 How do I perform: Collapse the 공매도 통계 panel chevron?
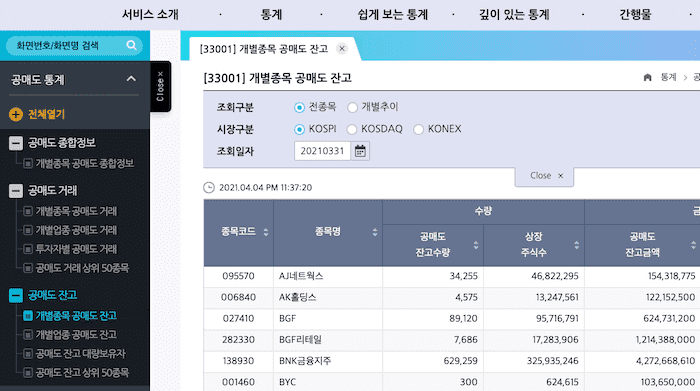coord(131,79)
